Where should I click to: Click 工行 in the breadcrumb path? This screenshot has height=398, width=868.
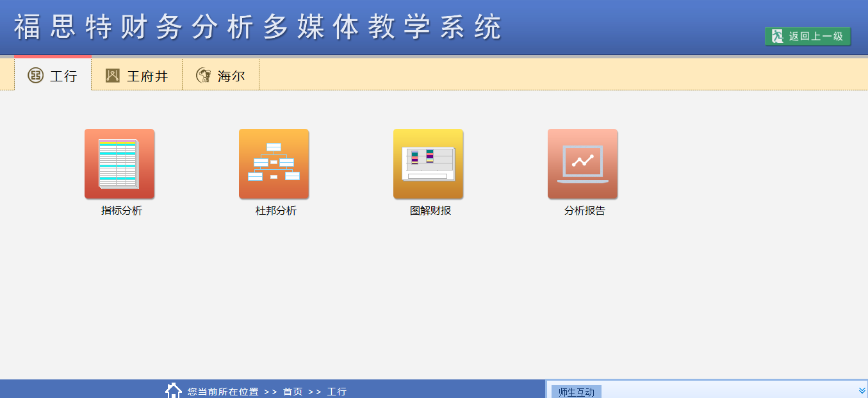[x=337, y=392]
